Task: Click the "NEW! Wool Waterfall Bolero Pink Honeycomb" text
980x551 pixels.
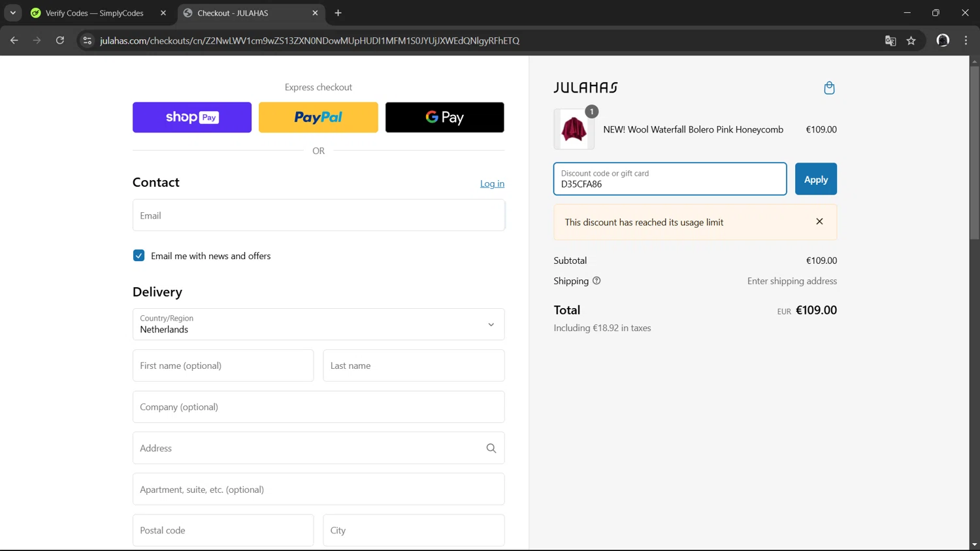Action: [693, 129]
